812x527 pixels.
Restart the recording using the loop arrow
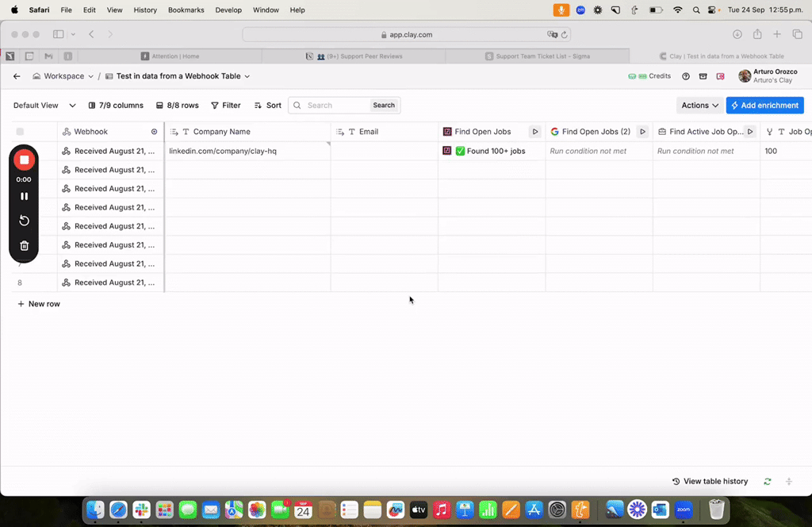(x=24, y=221)
